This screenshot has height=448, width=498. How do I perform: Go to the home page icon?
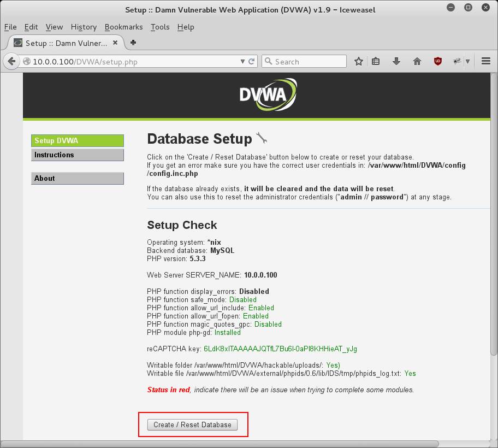(x=417, y=61)
